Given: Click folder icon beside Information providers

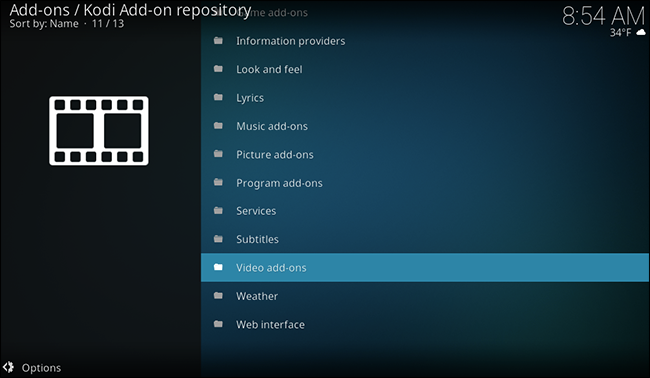Looking at the screenshot, I should click(x=218, y=41).
